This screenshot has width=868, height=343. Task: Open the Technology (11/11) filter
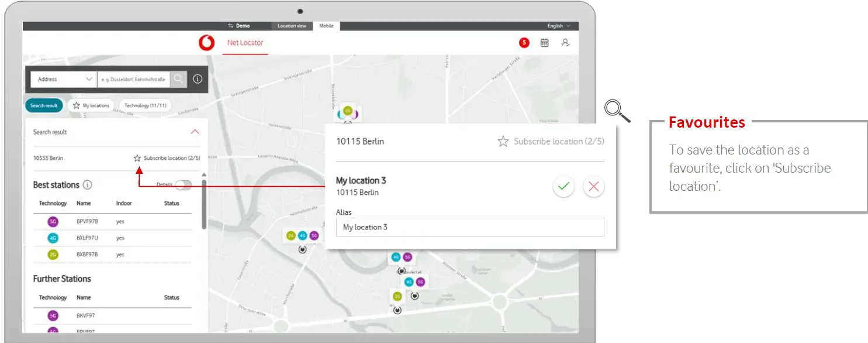tap(146, 105)
